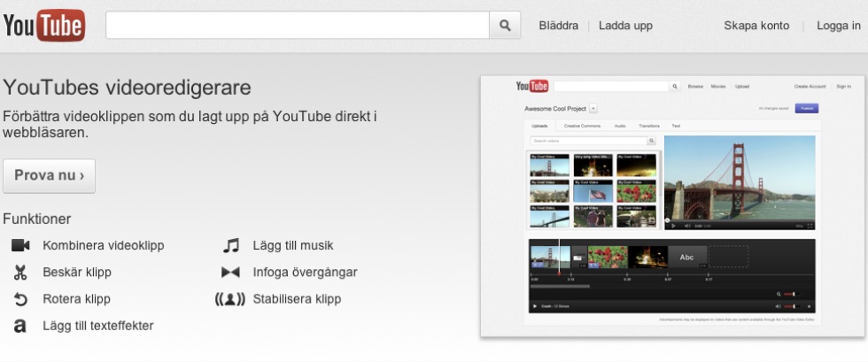Screen dimensions: 868x362
Task: Click the Golden Gate Bridge preview image
Action: [740, 178]
